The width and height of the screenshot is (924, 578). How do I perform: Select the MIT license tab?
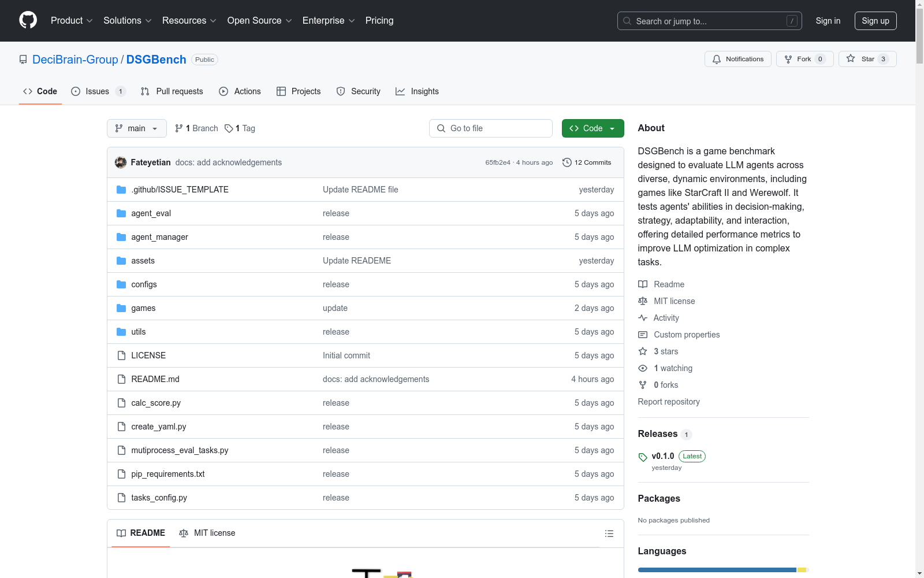click(x=207, y=533)
